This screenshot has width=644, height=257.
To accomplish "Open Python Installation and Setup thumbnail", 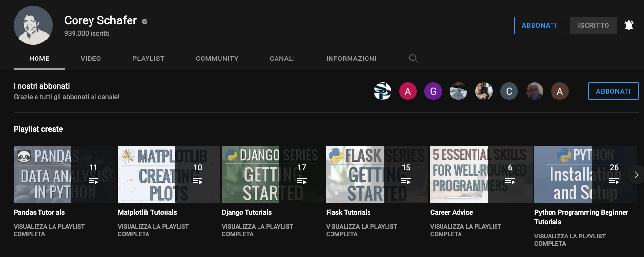I will click(586, 174).
